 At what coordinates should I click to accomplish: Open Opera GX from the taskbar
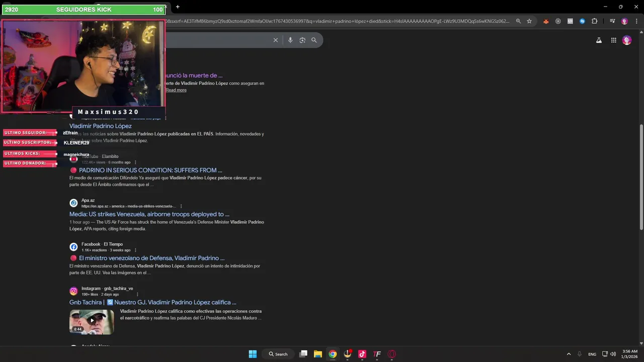pyautogui.click(x=392, y=354)
